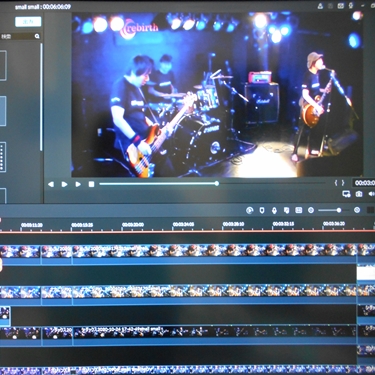Image resolution: width=375 pixels, height=375 pixels.
Task: Click the search field in the media panel
Action: click(x=20, y=36)
